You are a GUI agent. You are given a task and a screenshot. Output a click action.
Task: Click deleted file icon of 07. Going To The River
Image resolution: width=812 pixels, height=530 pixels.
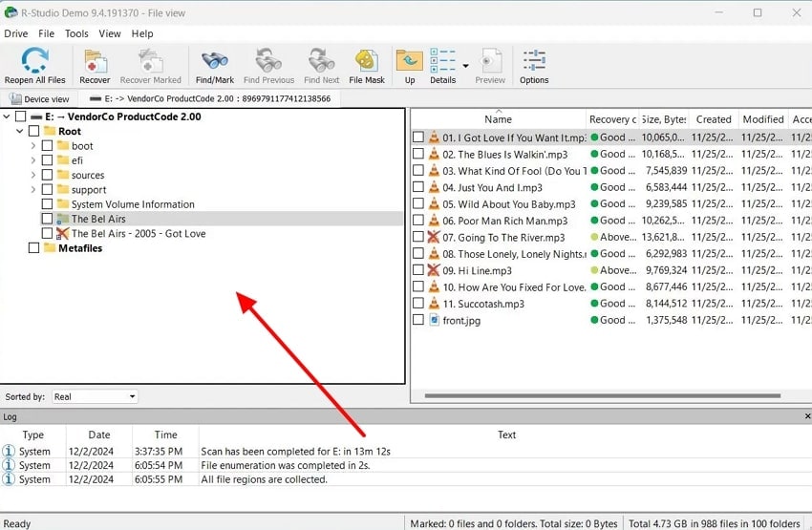(434, 237)
